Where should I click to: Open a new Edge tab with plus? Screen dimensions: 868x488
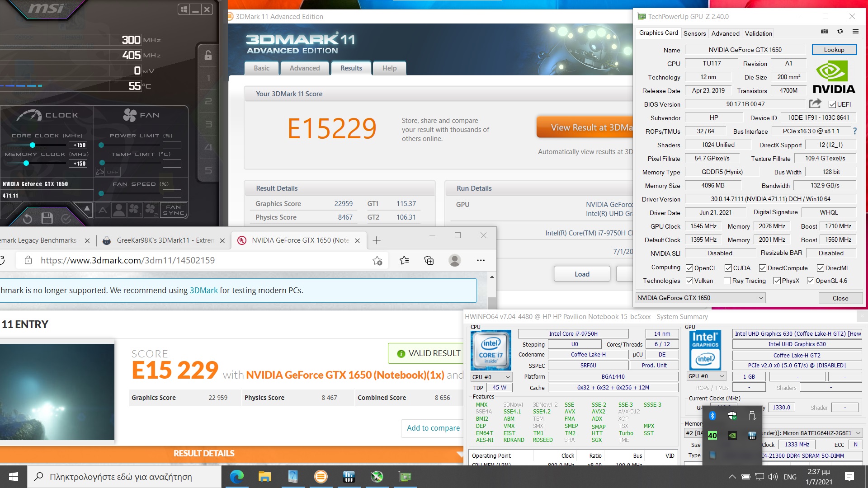377,240
